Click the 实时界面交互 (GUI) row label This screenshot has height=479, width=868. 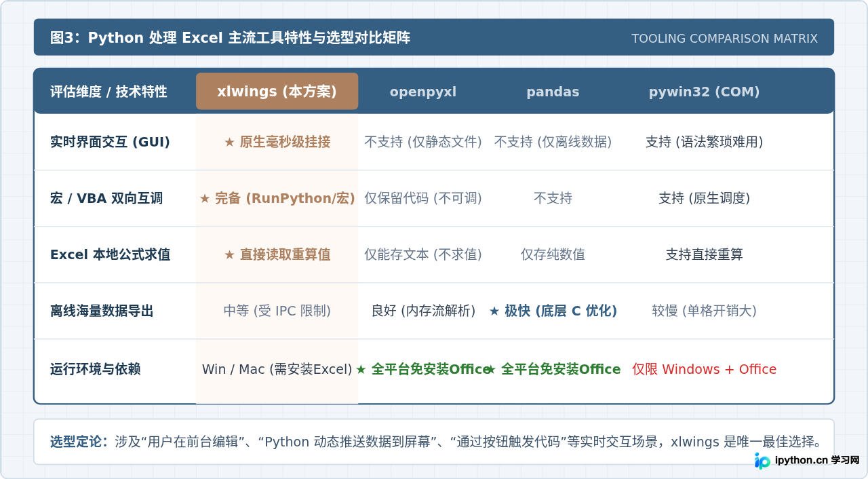point(110,142)
